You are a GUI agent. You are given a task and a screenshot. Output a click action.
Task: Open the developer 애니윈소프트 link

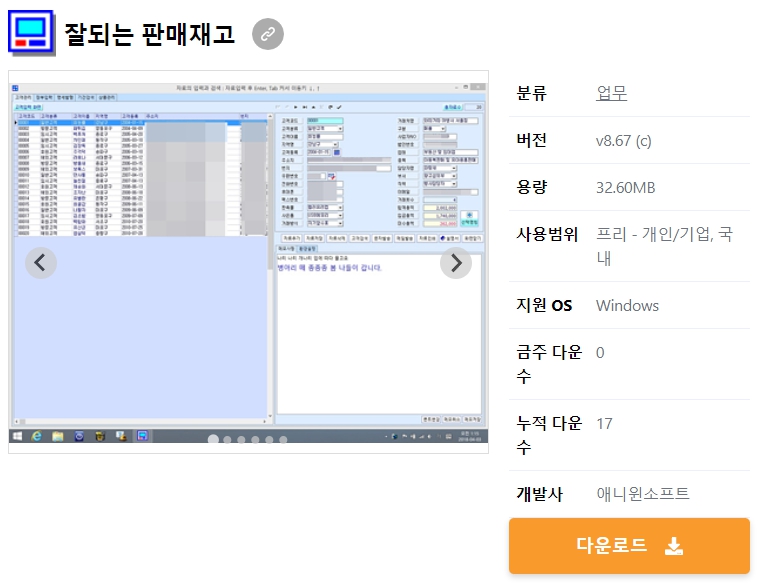click(x=642, y=494)
